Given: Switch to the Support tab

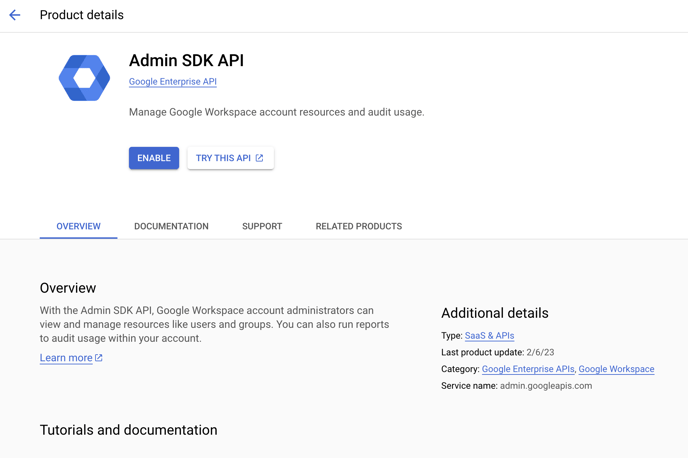Looking at the screenshot, I should pyautogui.click(x=262, y=226).
